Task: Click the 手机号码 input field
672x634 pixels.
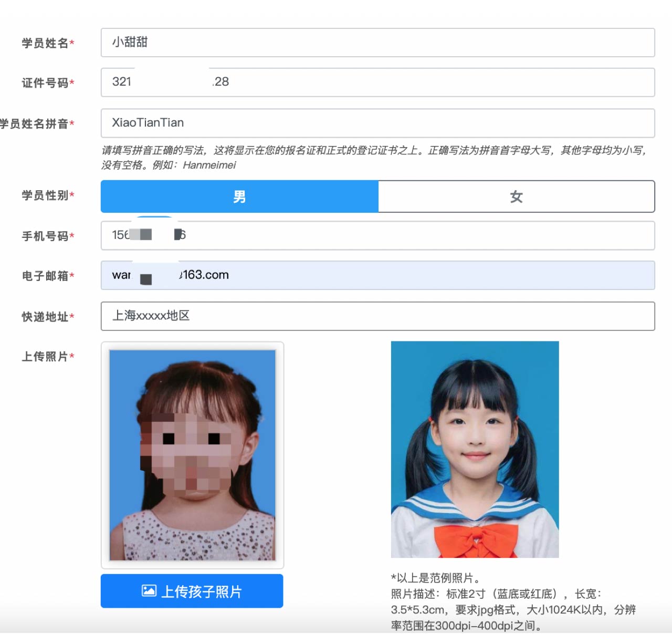Action: (377, 235)
